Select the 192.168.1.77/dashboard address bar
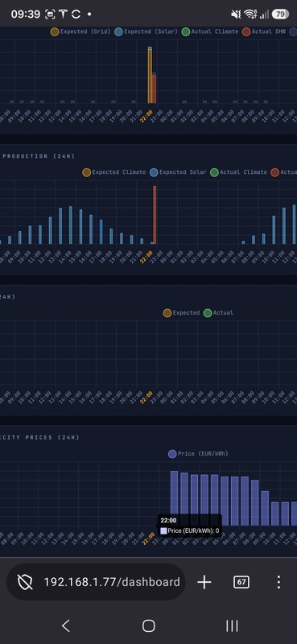This screenshot has width=297, height=644. click(x=96, y=582)
